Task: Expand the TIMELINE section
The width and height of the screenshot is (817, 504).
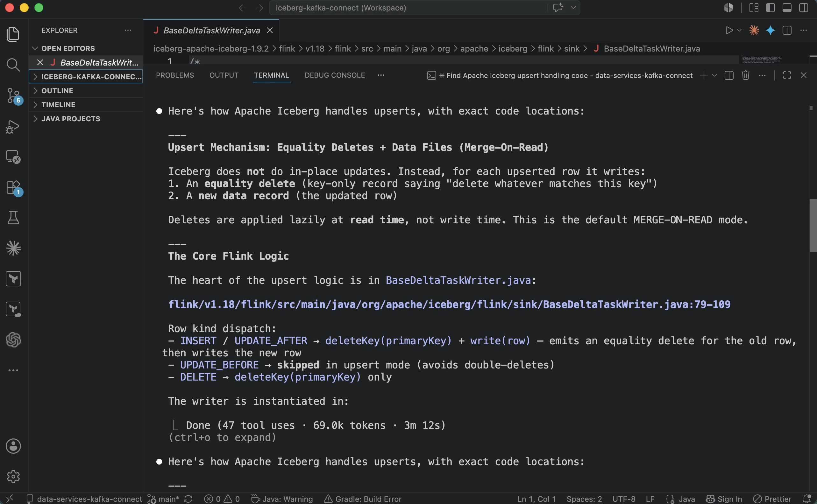Action: tap(86, 105)
